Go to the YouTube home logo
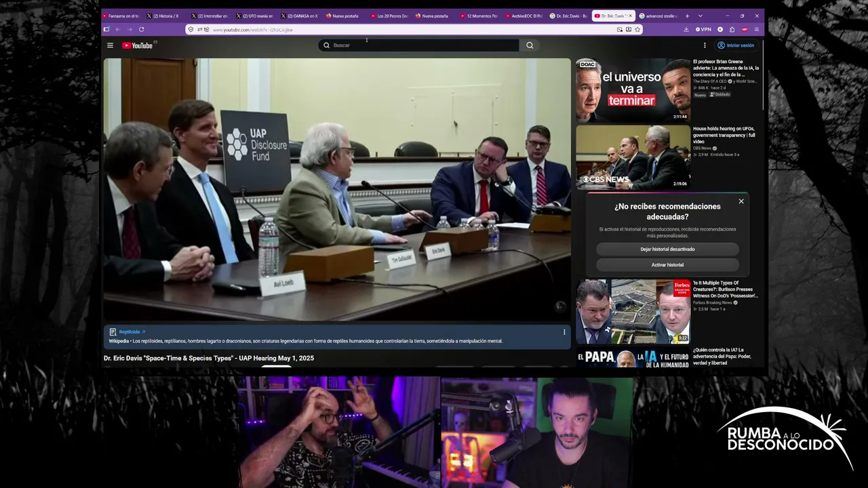 click(138, 45)
